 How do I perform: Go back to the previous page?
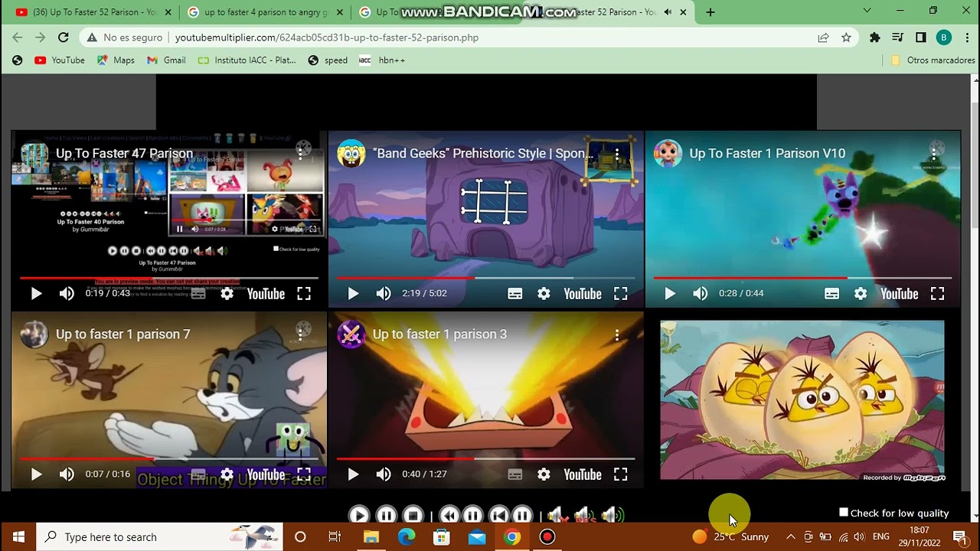point(18,37)
